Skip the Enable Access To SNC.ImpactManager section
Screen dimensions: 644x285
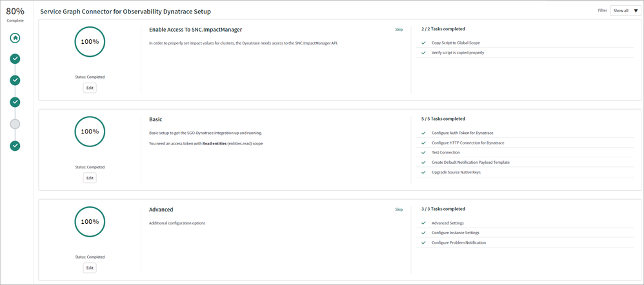coord(399,30)
